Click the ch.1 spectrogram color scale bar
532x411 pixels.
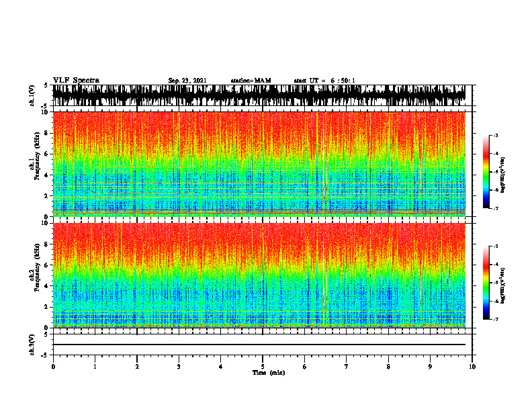coord(486,172)
